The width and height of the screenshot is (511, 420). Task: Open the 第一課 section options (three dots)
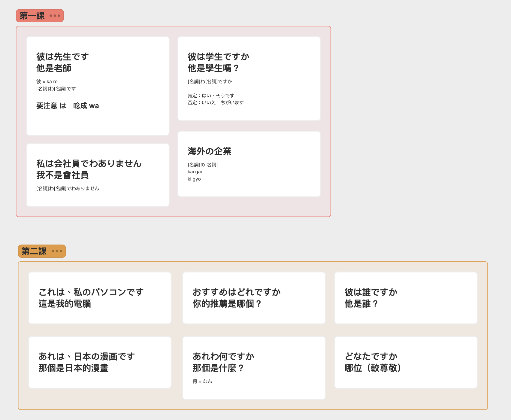point(55,16)
